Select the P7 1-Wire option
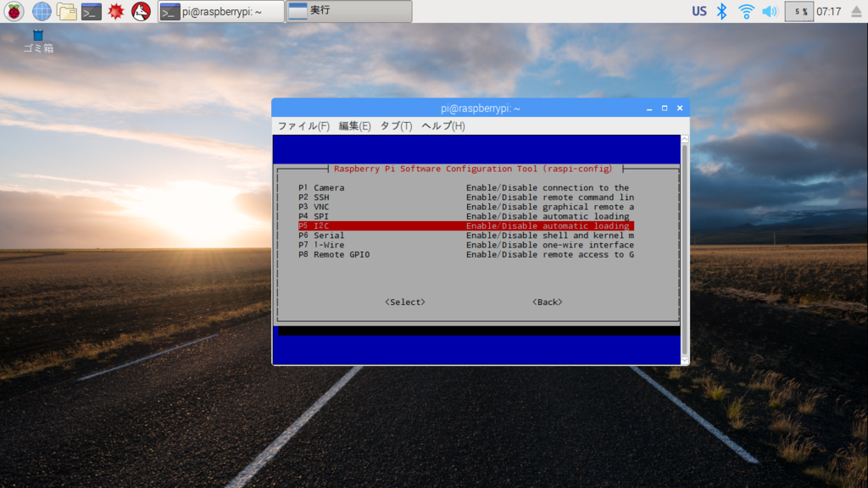The width and height of the screenshot is (868, 488). point(466,245)
